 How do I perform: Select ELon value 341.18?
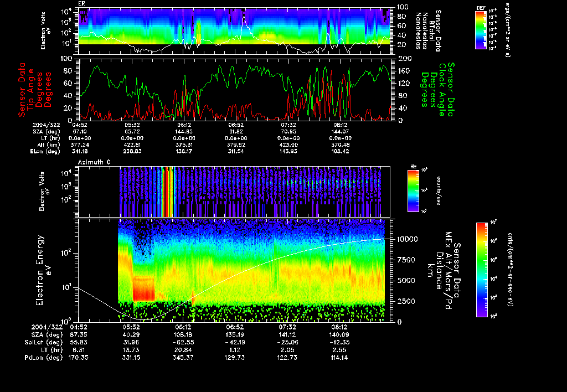click(79, 151)
